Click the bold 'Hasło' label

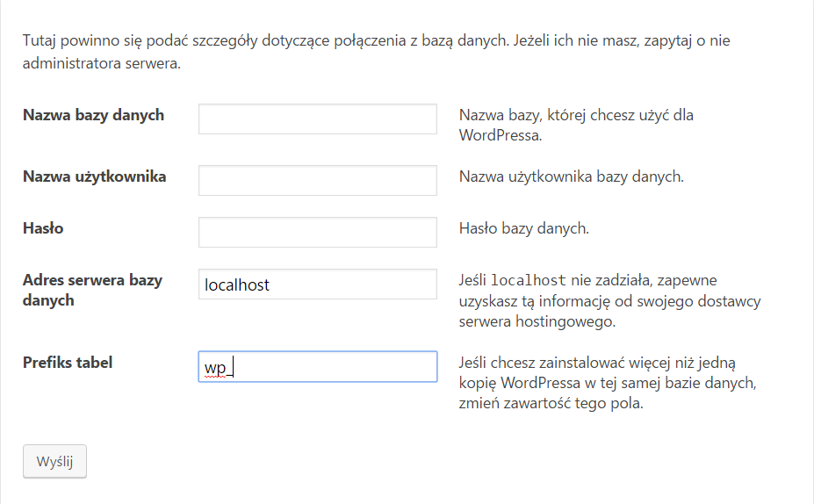pyautogui.click(x=43, y=228)
